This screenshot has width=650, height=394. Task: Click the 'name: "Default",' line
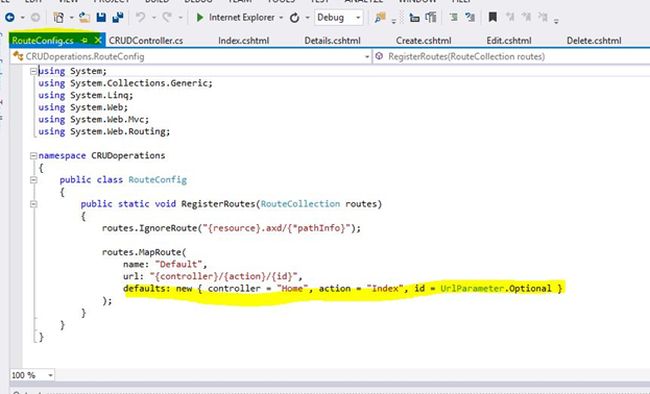tap(165, 264)
